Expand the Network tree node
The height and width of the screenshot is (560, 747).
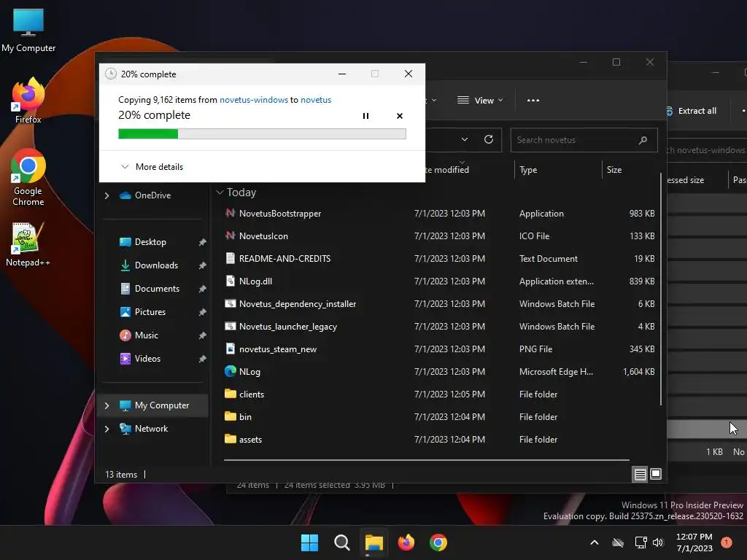tap(107, 429)
